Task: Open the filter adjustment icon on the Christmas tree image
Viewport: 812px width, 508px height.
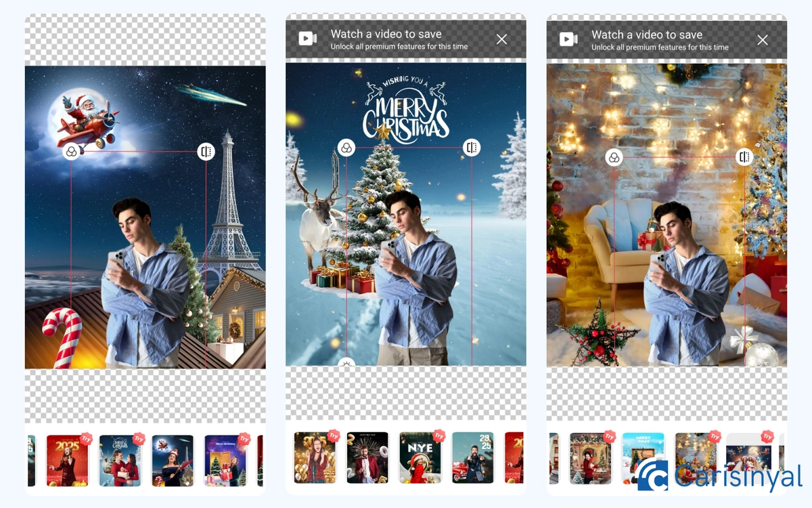Action: (x=347, y=146)
